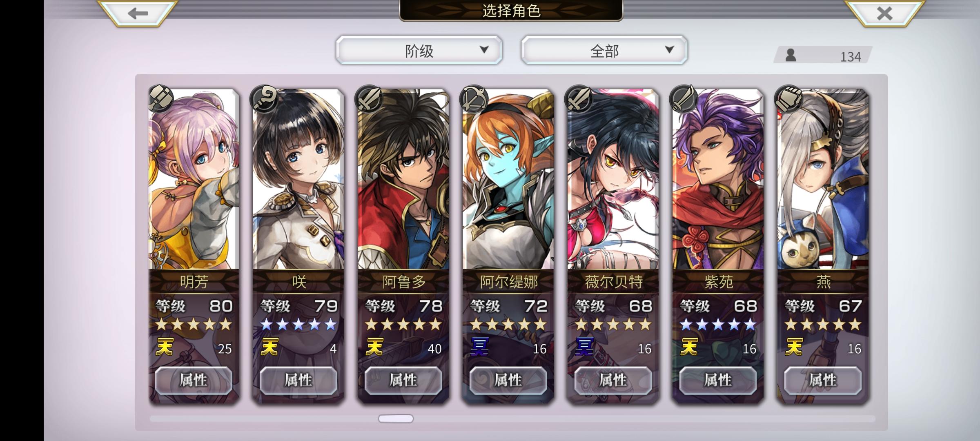
Task: Click the horizontal scrollbar thumb below the cards
Action: tap(396, 419)
